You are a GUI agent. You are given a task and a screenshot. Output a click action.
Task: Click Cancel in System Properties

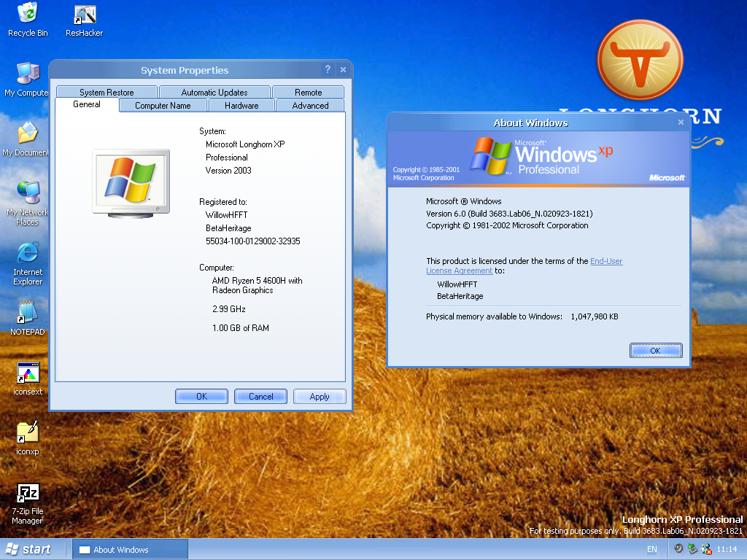[x=260, y=396]
